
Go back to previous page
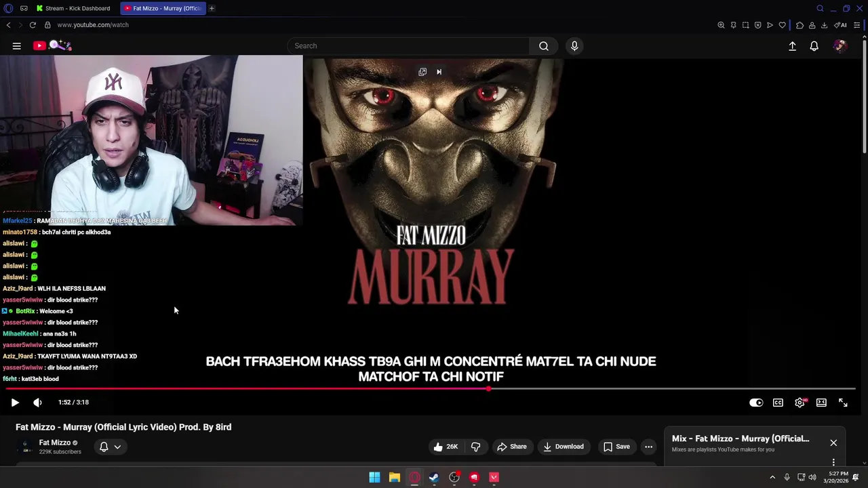[8, 25]
